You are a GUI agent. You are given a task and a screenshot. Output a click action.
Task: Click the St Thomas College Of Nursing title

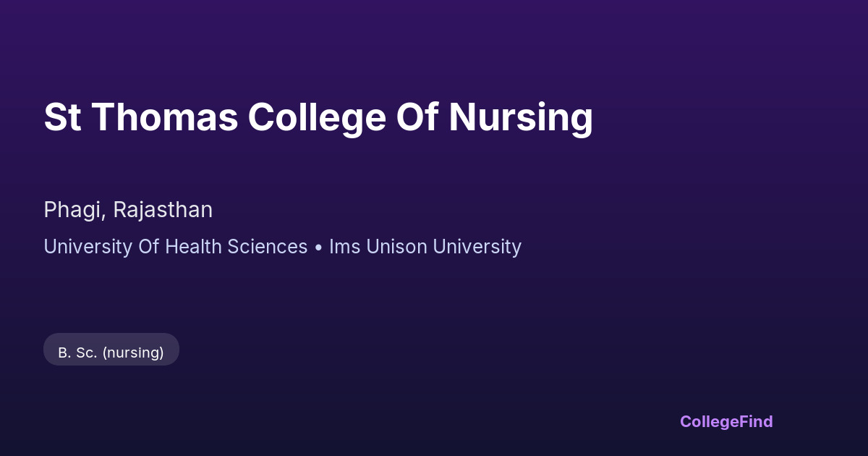(x=318, y=117)
